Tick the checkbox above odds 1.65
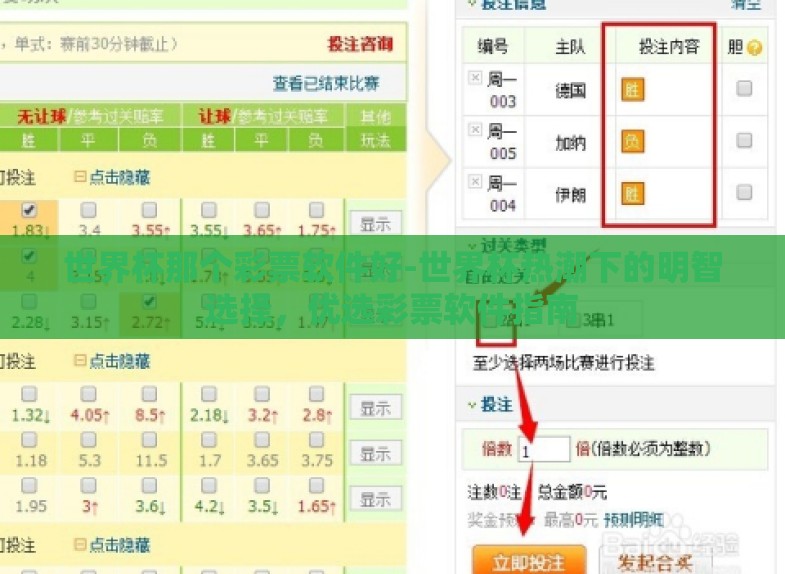Screen dimensions: 785x574 click(316, 485)
